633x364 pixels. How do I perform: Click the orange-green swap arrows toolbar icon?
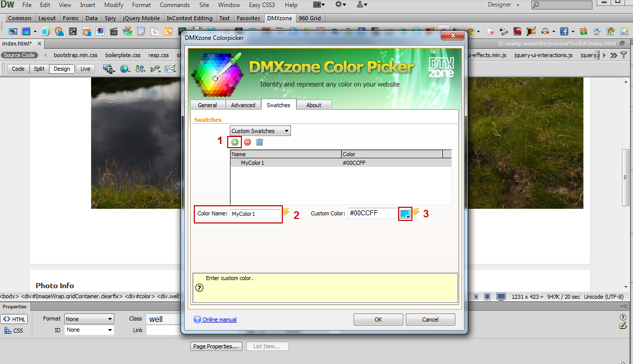(583, 31)
